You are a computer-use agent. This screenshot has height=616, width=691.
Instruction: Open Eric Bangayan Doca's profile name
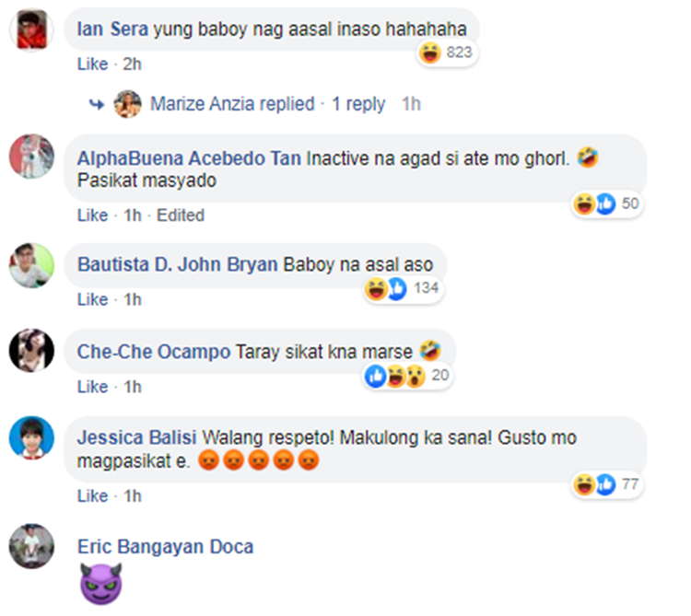165,547
